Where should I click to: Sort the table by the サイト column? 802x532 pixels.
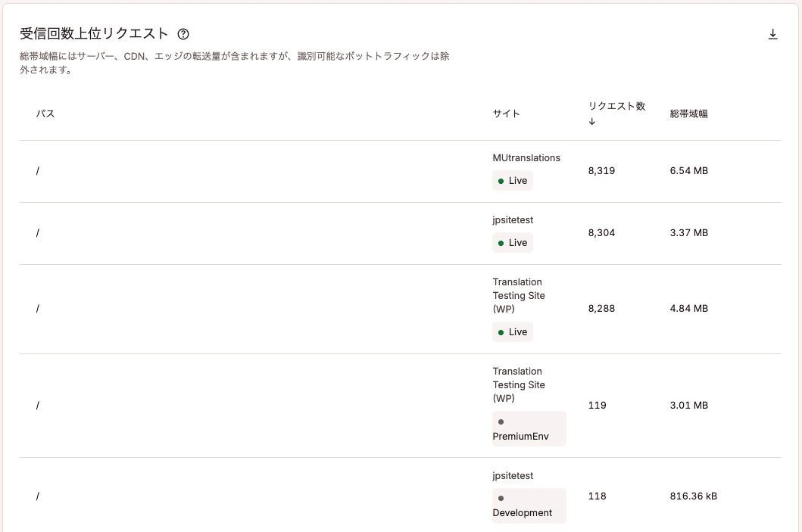point(504,114)
